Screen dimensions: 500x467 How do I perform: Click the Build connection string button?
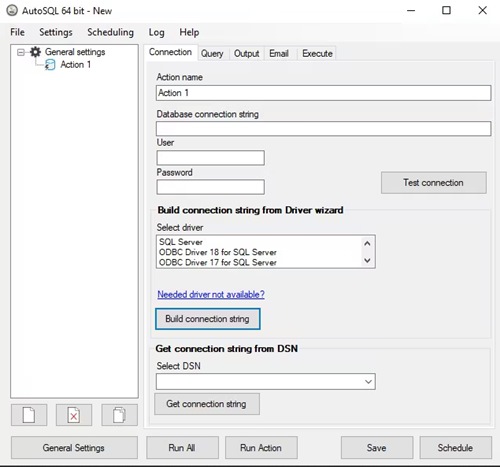click(207, 319)
